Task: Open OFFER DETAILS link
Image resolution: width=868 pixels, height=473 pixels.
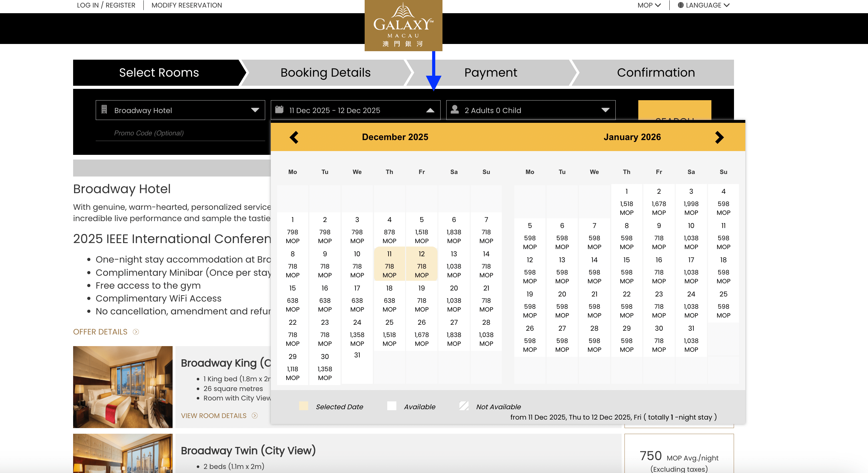Action: tap(100, 332)
